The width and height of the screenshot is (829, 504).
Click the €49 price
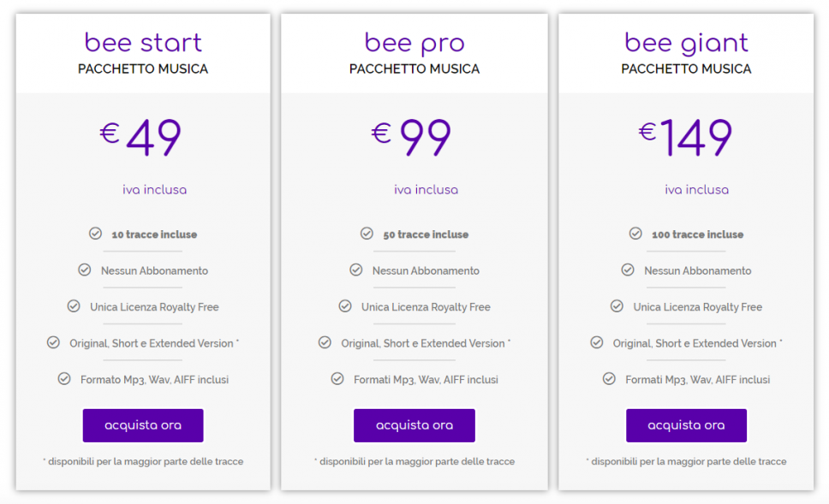pos(141,138)
